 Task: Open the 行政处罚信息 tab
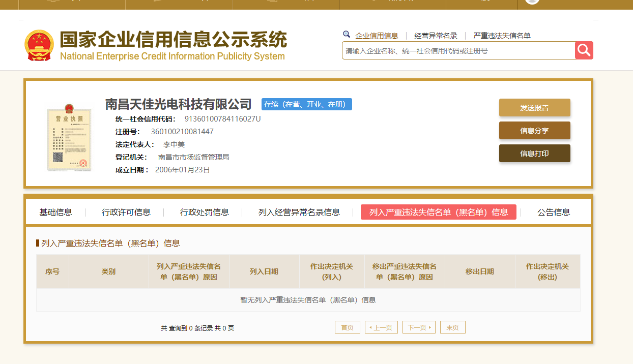[x=205, y=212]
